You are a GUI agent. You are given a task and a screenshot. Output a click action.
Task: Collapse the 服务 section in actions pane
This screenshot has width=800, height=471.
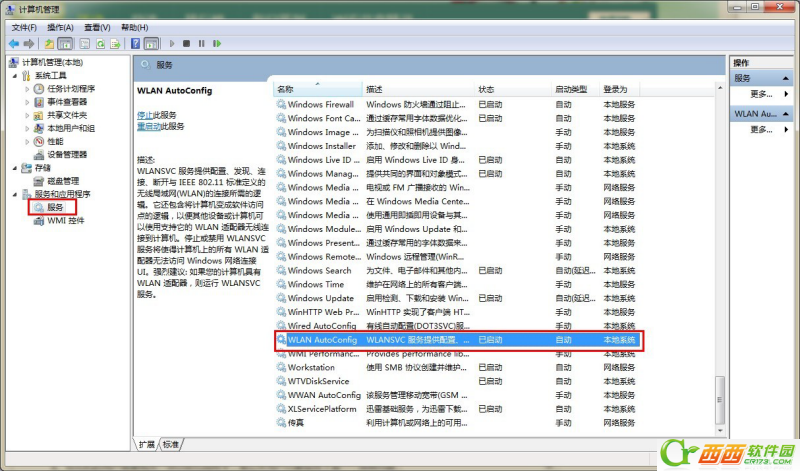pyautogui.click(x=786, y=79)
